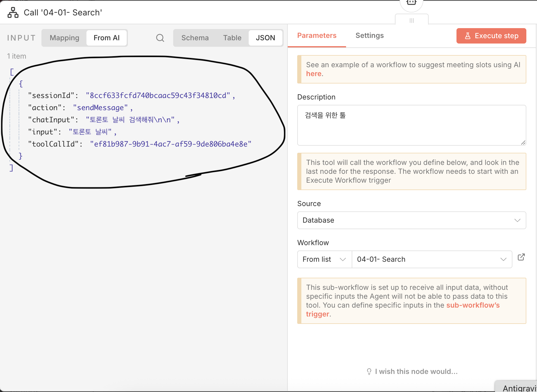Click the flask icon inside Execute step
The height and width of the screenshot is (392, 537).
pyautogui.click(x=468, y=36)
